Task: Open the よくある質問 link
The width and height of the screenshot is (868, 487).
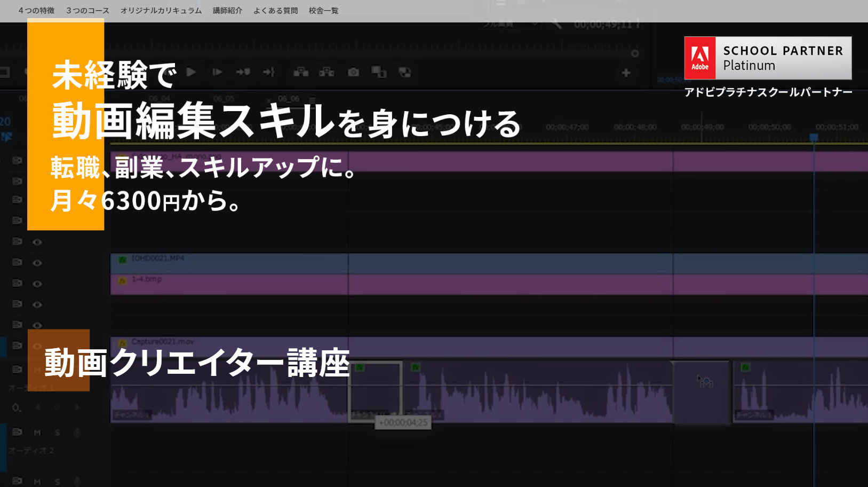Action: tap(275, 11)
